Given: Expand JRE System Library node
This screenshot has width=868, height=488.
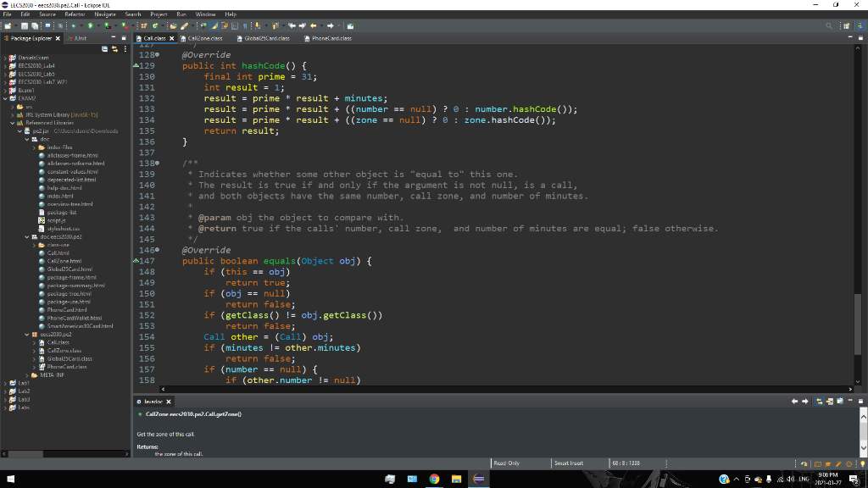Looking at the screenshot, I should [13, 114].
